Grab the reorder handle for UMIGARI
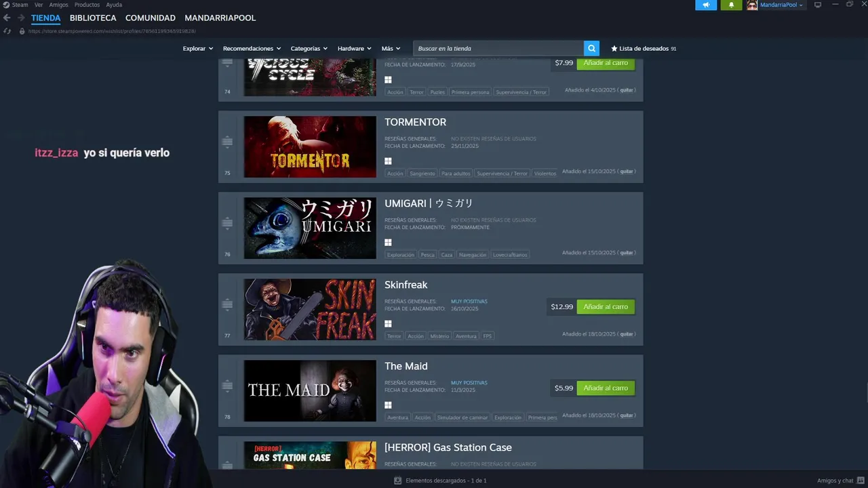868x488 pixels. click(227, 223)
